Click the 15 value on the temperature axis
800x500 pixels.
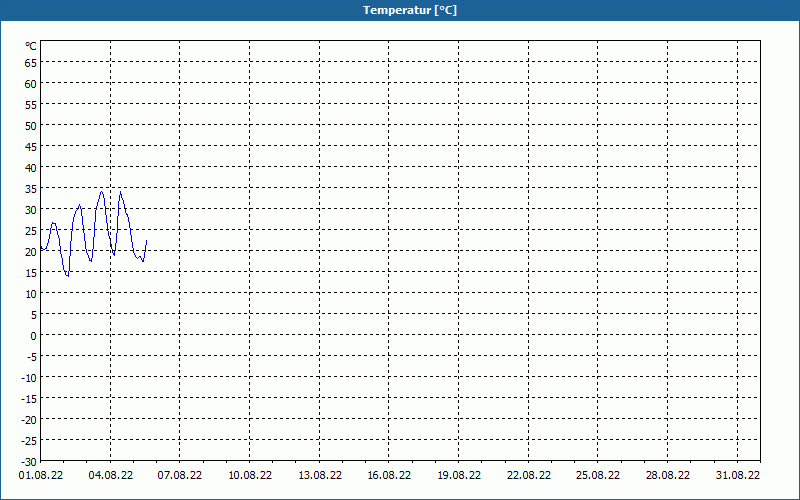31,273
